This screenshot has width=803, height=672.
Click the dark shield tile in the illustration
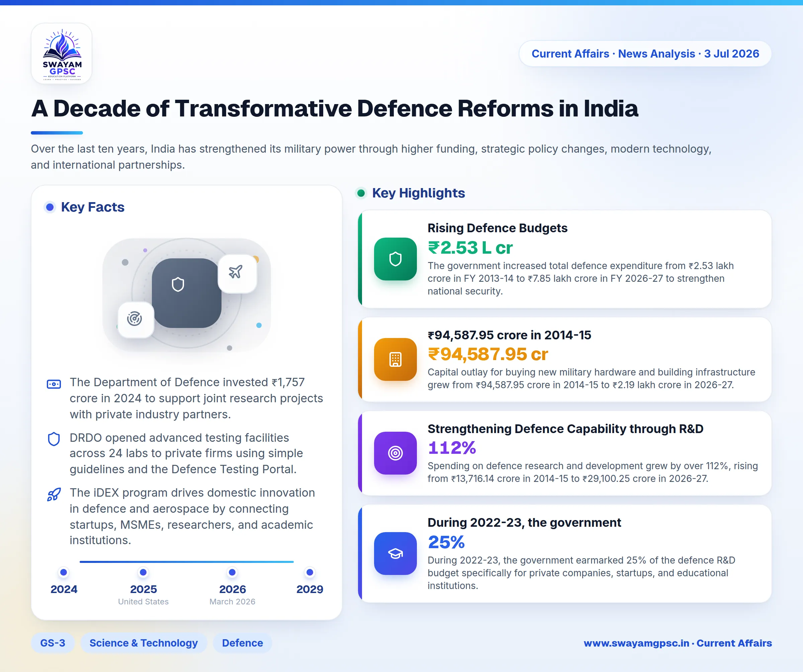[187, 293]
